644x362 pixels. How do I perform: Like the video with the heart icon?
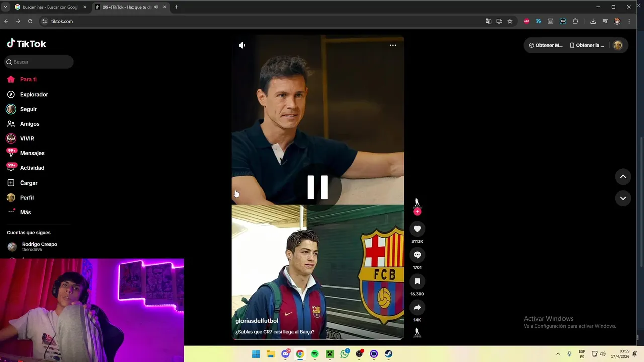tap(417, 229)
